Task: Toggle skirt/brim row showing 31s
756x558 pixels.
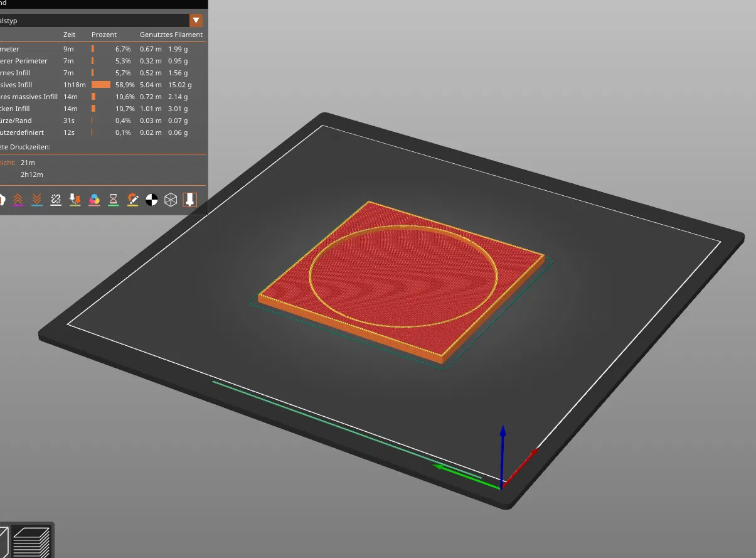Action: (x=102, y=121)
